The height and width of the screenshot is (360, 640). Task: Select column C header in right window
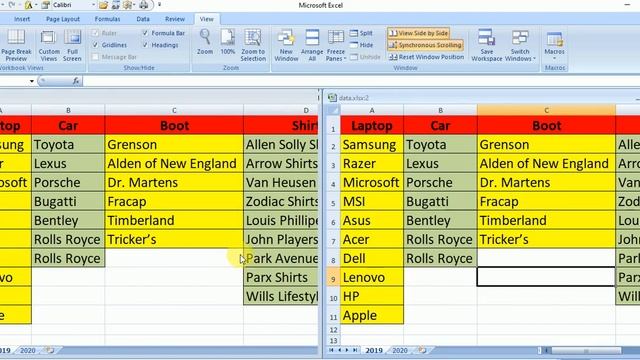pyautogui.click(x=546, y=110)
